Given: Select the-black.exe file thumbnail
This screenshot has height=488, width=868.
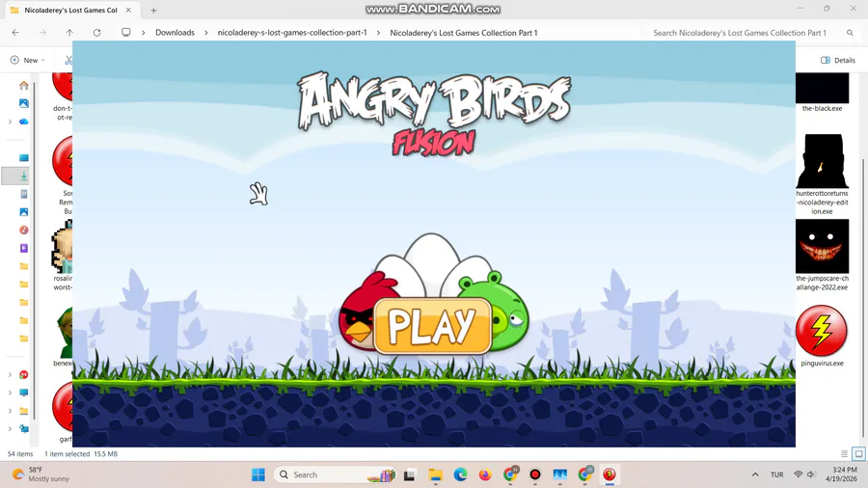Looking at the screenshot, I should (822, 89).
